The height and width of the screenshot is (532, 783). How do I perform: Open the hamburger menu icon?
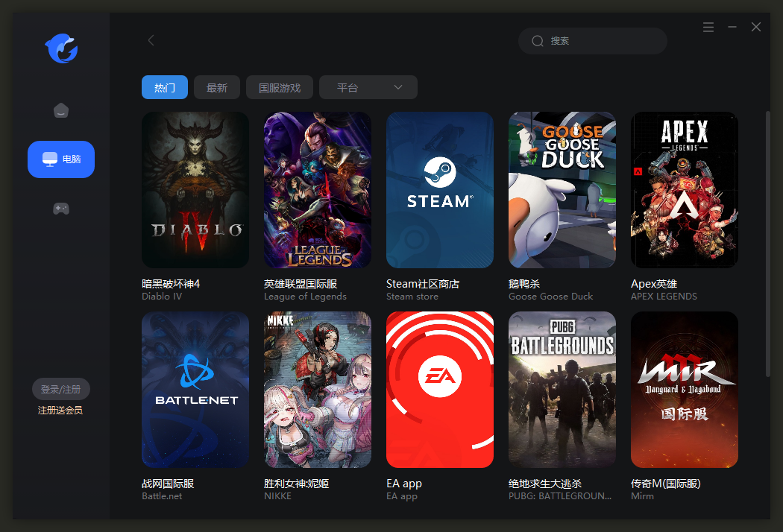coord(708,27)
